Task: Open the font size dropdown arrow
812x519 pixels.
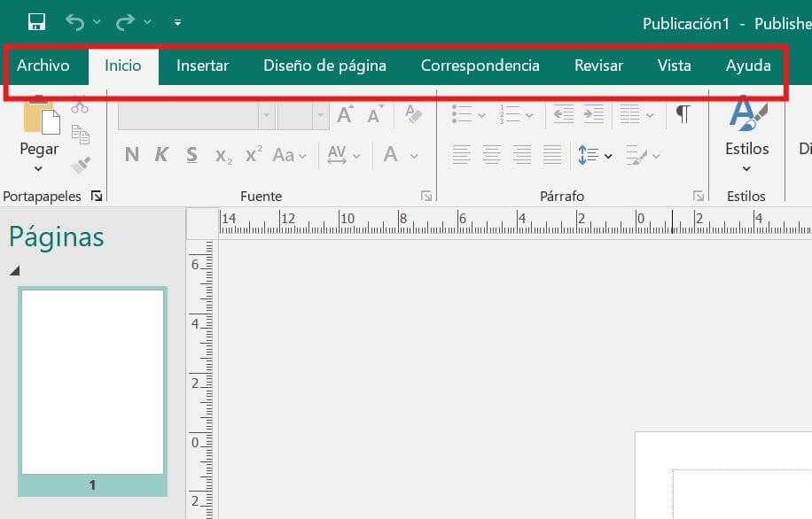Action: (321, 115)
